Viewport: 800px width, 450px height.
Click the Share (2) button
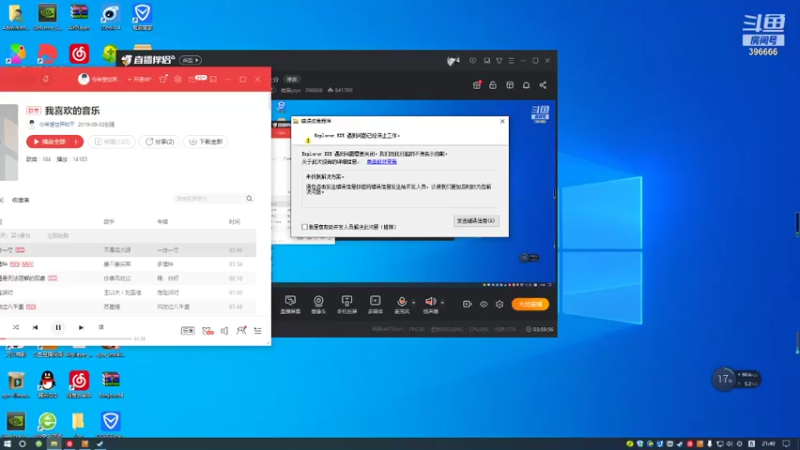[160, 142]
